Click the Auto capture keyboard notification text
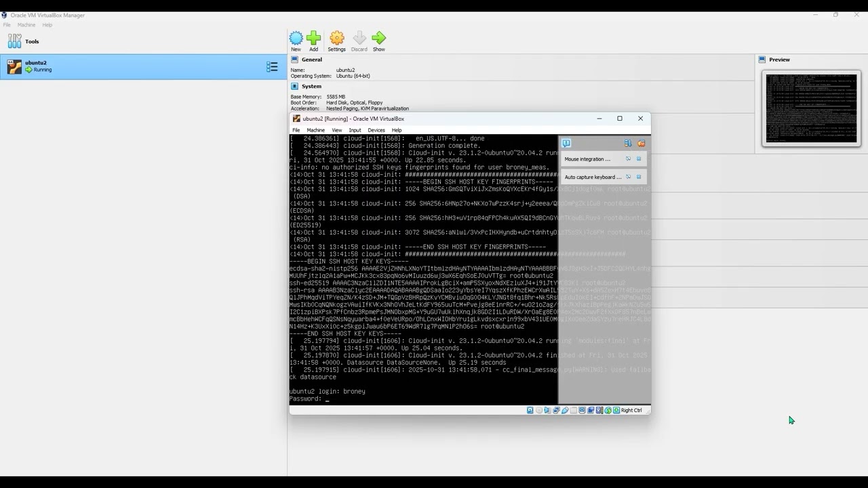 (x=593, y=178)
